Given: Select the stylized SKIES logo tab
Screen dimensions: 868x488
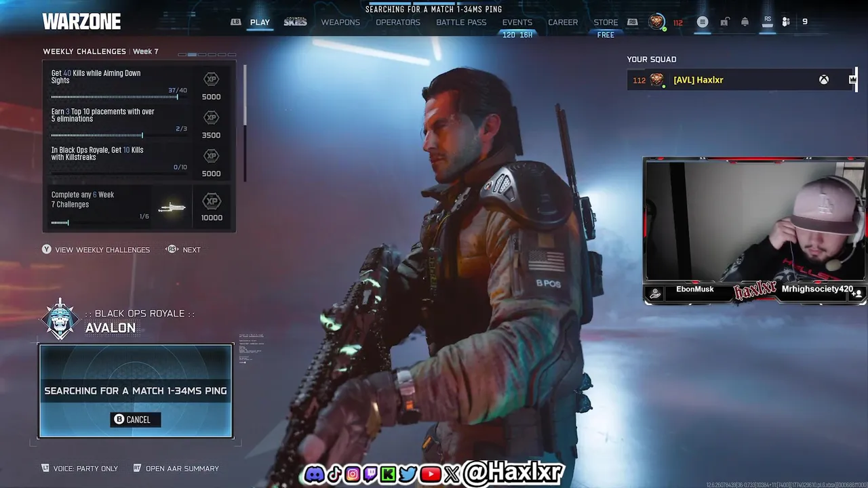Looking at the screenshot, I should 295,22.
